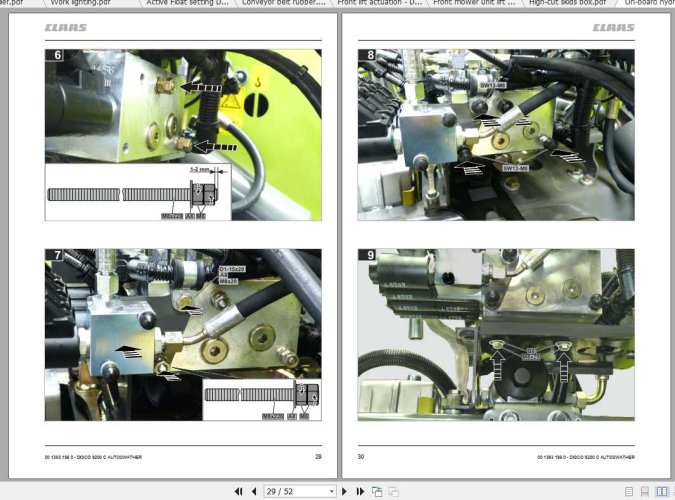Viewport: 675px width, 500px height.
Task: Switch to the Front mower unit lift tab
Action: point(474,3)
